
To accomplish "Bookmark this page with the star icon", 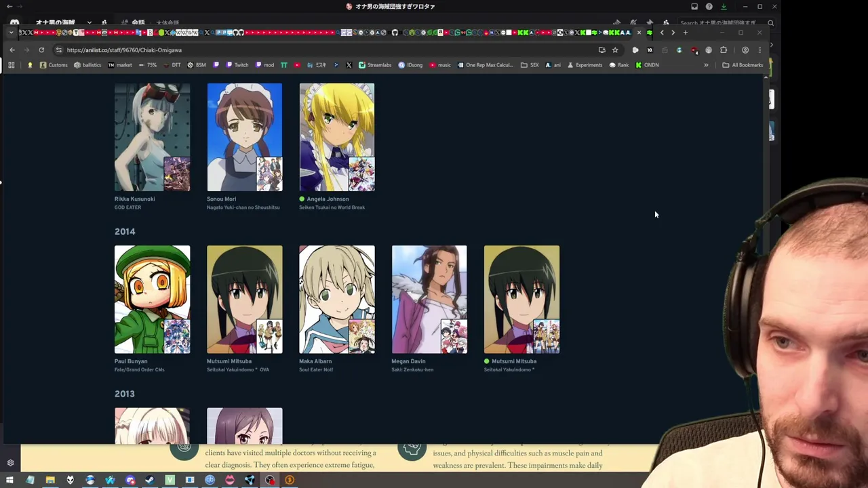I will click(615, 50).
